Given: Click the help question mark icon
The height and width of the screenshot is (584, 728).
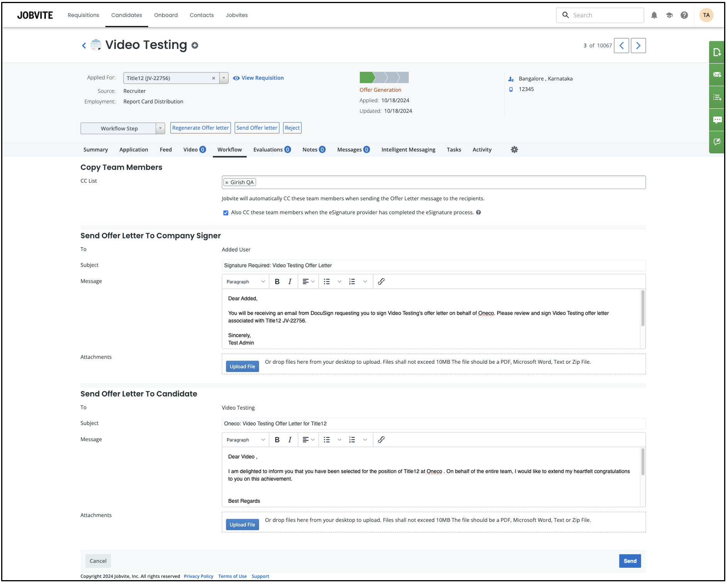Looking at the screenshot, I should pos(684,15).
